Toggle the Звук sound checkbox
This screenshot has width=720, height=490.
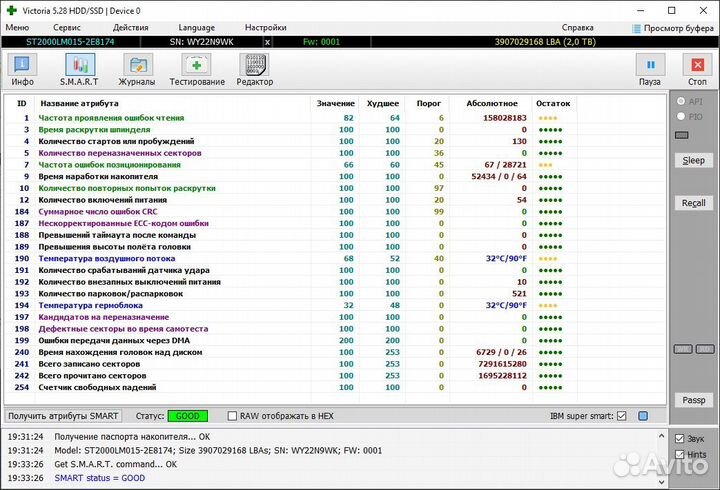click(680, 439)
